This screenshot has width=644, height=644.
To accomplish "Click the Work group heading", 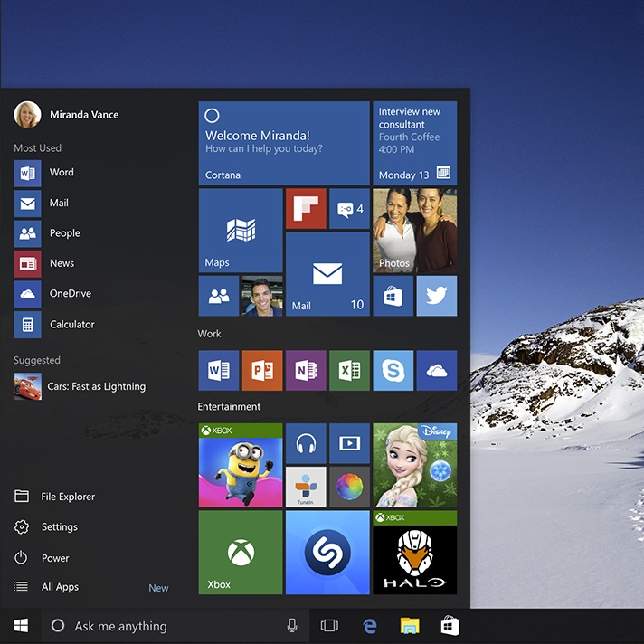I will pyautogui.click(x=209, y=334).
